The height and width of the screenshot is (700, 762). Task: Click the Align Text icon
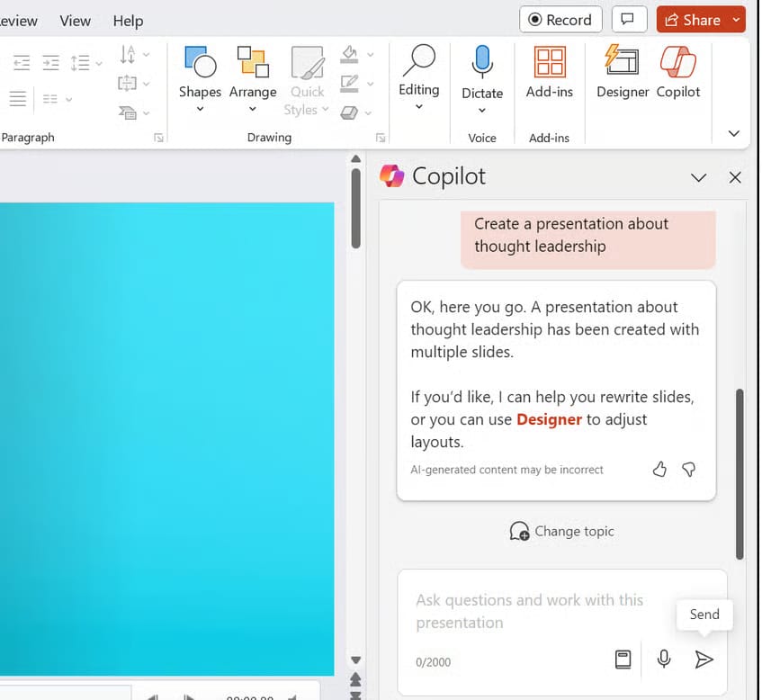point(128,83)
